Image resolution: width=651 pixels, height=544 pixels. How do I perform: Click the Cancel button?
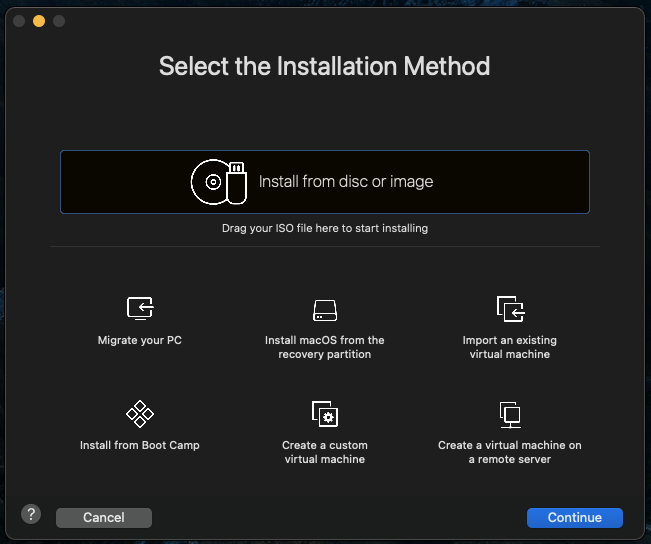(x=104, y=517)
